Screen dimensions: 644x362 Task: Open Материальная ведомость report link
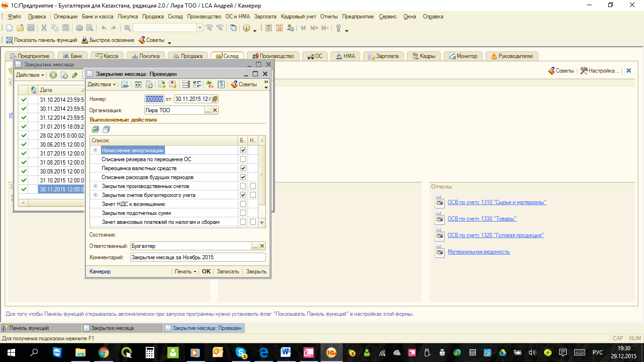click(x=479, y=252)
